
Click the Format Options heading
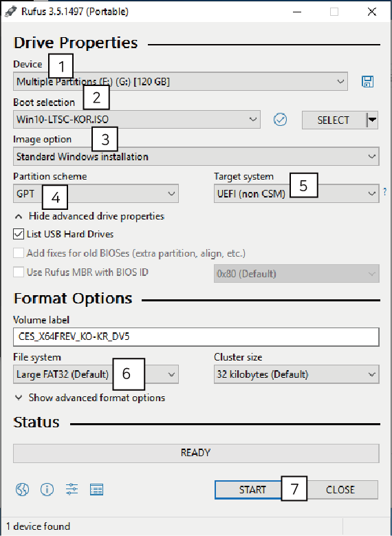click(x=73, y=299)
